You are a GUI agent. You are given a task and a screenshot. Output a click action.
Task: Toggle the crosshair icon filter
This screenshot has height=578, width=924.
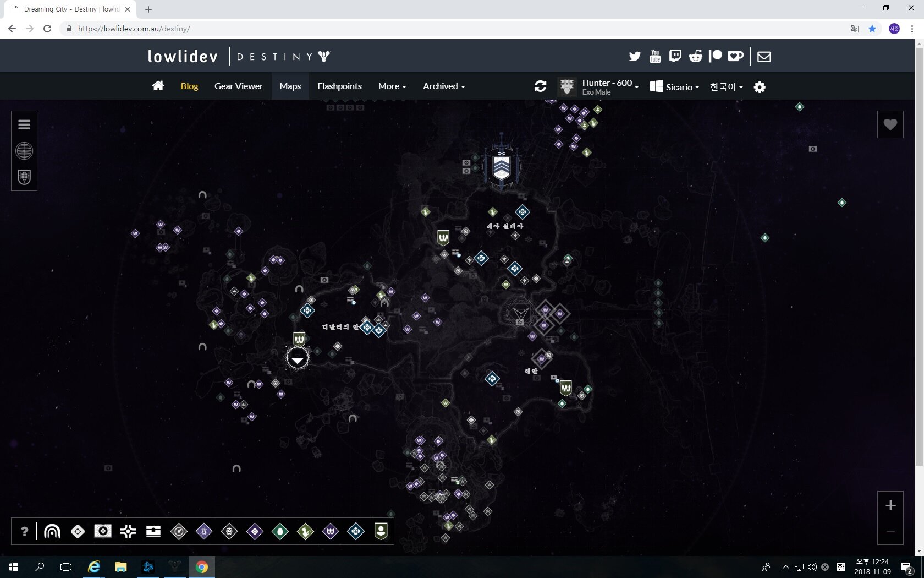pyautogui.click(x=128, y=531)
